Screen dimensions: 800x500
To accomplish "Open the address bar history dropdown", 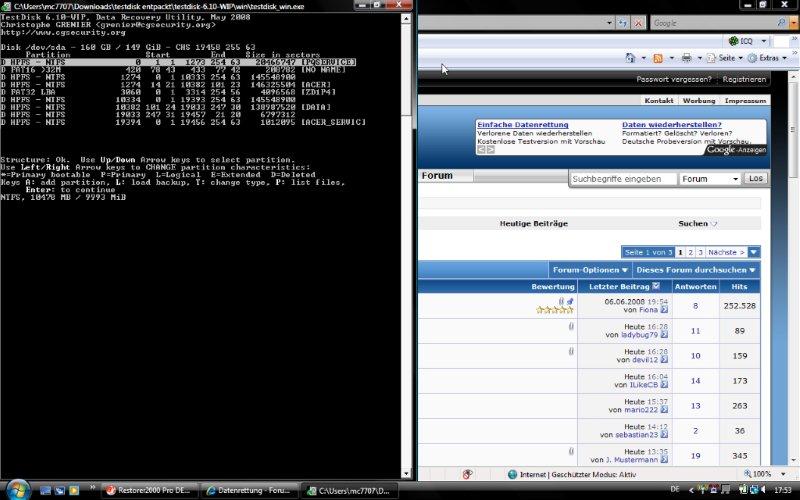I will pos(609,23).
